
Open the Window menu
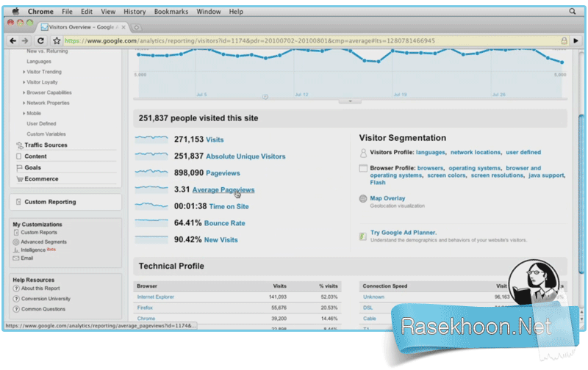(x=209, y=12)
